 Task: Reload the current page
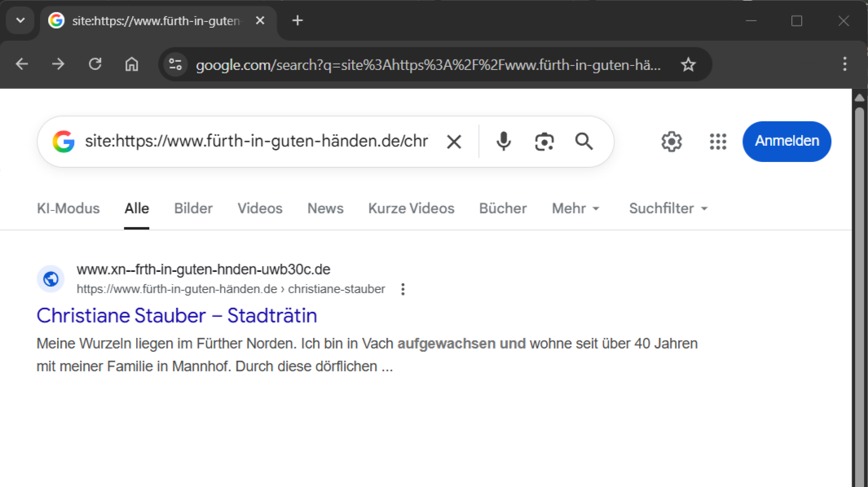click(x=95, y=64)
